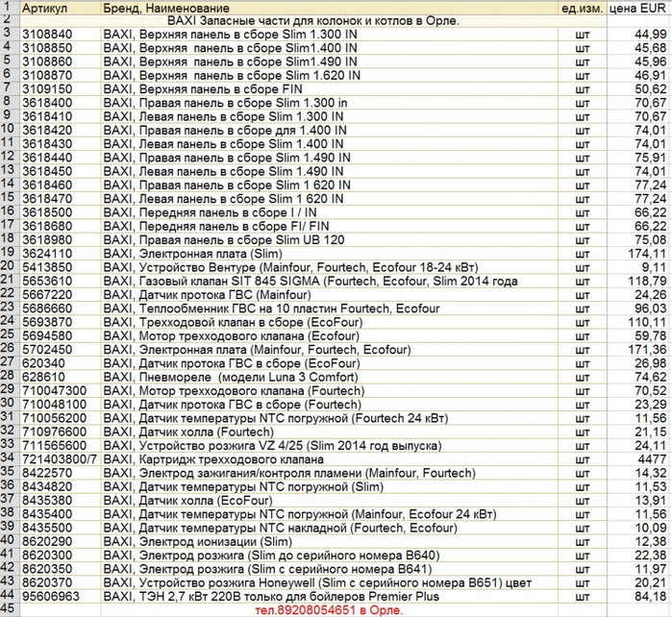Viewport: 672px width, 617px height.
Task: Select article cell 3109150
Action: coord(61,89)
